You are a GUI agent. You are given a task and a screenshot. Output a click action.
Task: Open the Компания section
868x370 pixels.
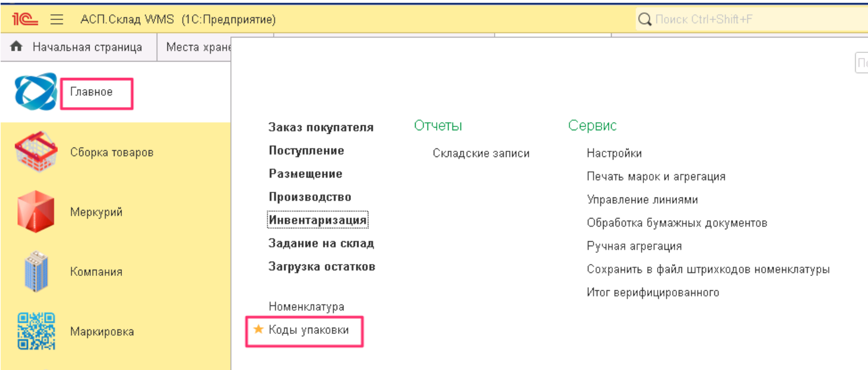click(96, 272)
